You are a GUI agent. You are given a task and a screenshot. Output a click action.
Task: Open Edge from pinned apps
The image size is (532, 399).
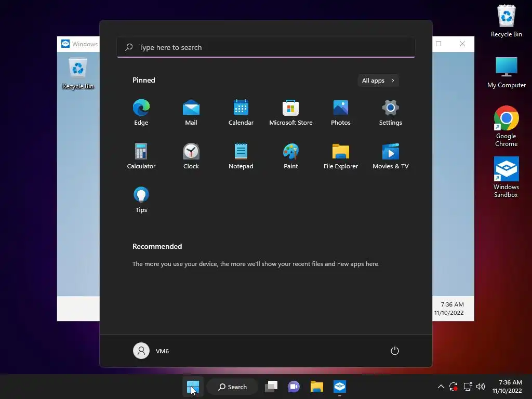coord(141,113)
